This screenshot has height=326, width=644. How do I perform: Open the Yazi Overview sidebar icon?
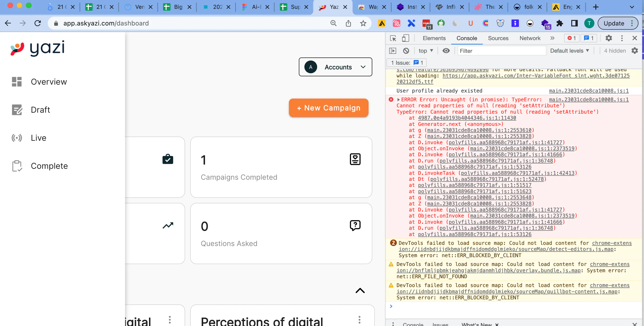coord(17,82)
